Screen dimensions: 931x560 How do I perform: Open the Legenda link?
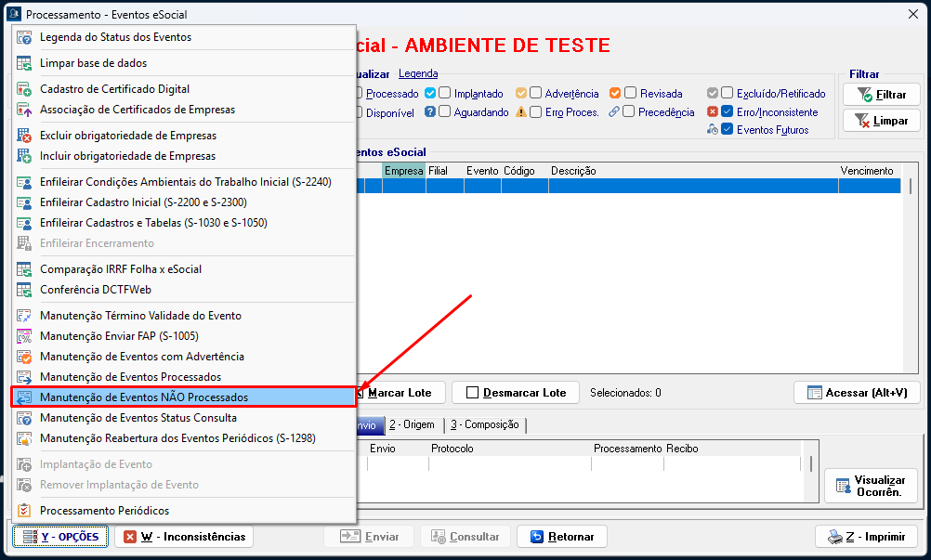click(x=417, y=73)
